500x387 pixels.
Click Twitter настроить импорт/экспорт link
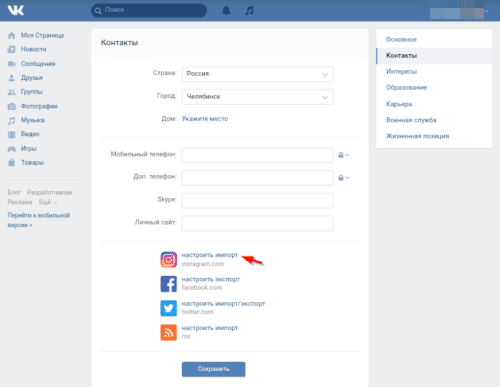point(223,304)
